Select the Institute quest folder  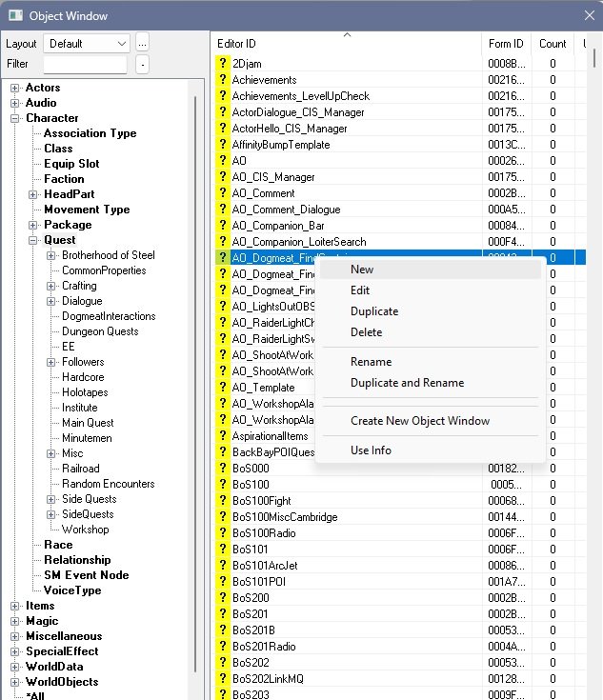(79, 408)
